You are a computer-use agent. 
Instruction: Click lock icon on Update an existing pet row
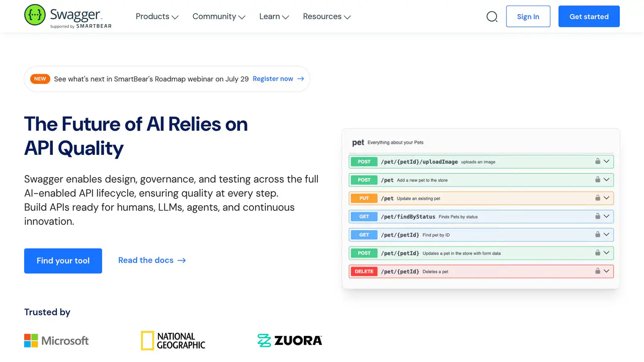click(598, 198)
